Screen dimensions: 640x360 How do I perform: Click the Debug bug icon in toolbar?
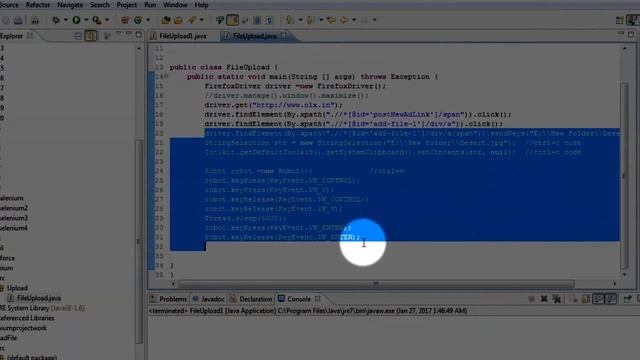(x=56, y=20)
